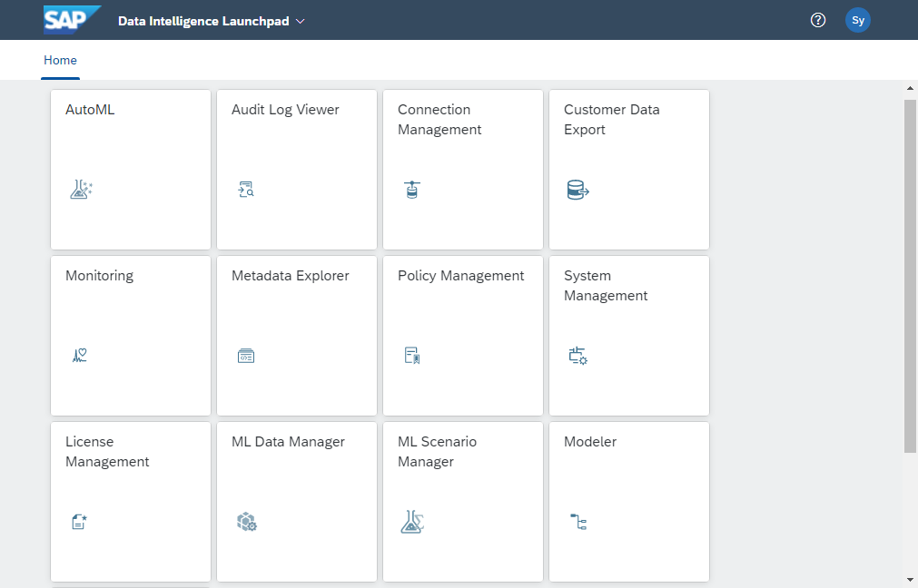918x588 pixels.
Task: Click the Audit Log Viewer icon
Action: coord(246,190)
